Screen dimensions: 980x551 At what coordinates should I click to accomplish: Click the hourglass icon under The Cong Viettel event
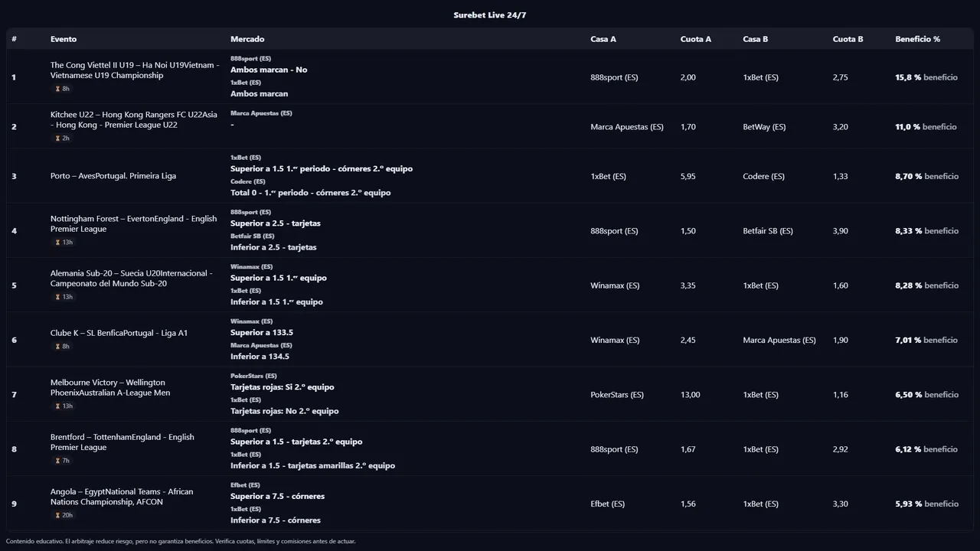(x=57, y=89)
